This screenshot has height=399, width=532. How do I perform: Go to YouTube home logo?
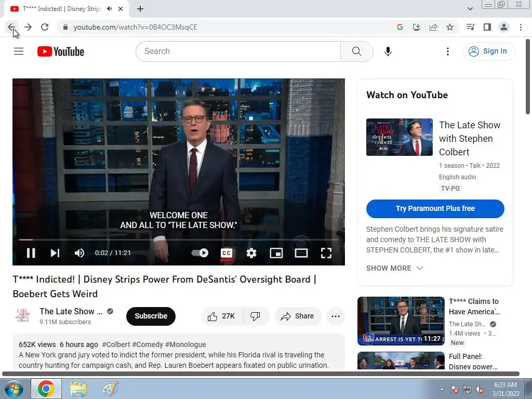pyautogui.click(x=60, y=51)
